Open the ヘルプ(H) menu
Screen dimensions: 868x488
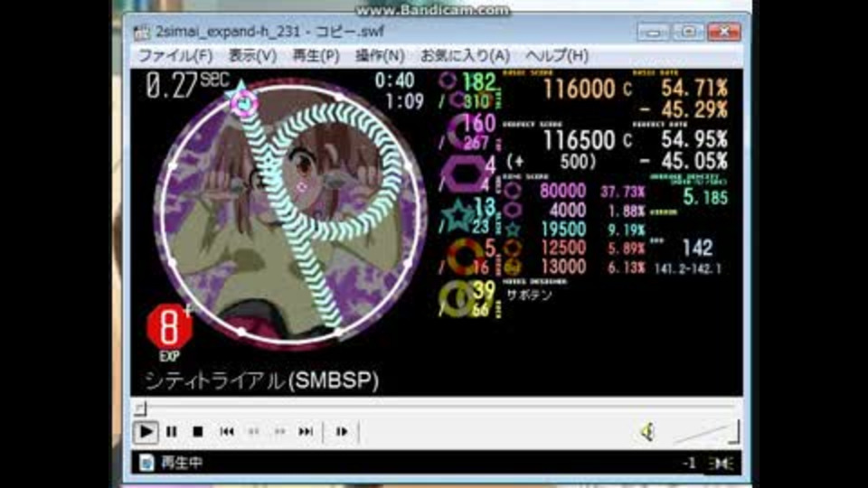(x=557, y=55)
